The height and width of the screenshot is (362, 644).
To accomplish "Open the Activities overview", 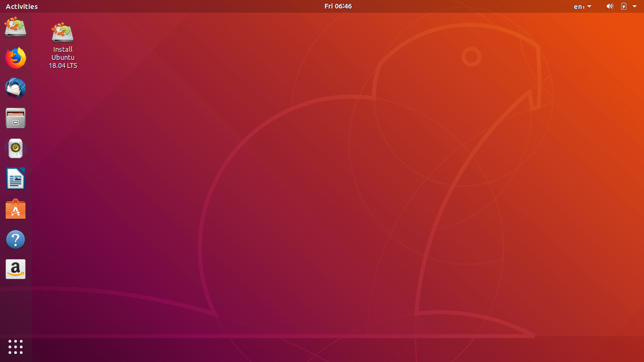I will click(22, 7).
